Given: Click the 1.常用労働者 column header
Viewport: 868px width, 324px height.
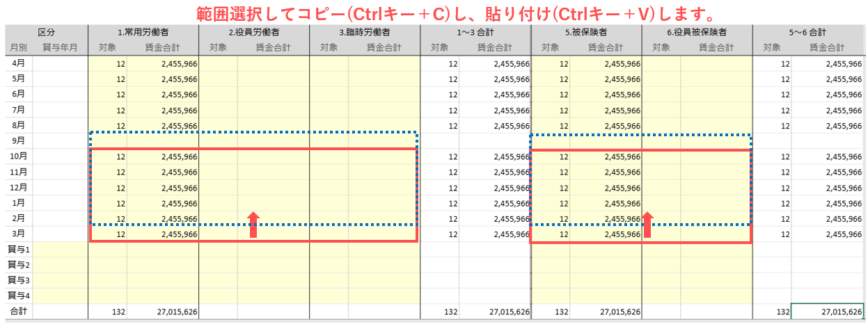Looking at the screenshot, I should tap(143, 32).
